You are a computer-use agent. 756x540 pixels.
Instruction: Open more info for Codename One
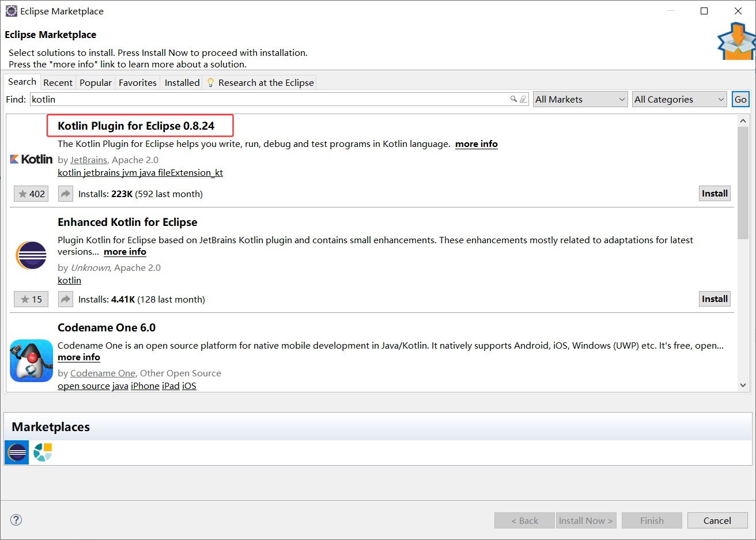[x=79, y=357]
